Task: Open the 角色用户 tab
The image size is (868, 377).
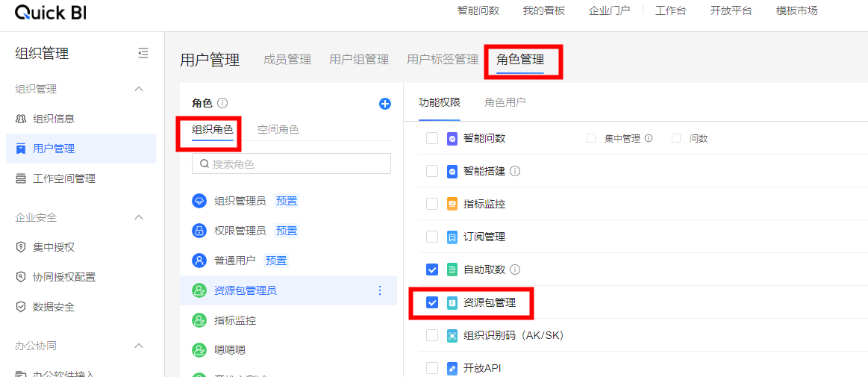Action: click(x=505, y=102)
